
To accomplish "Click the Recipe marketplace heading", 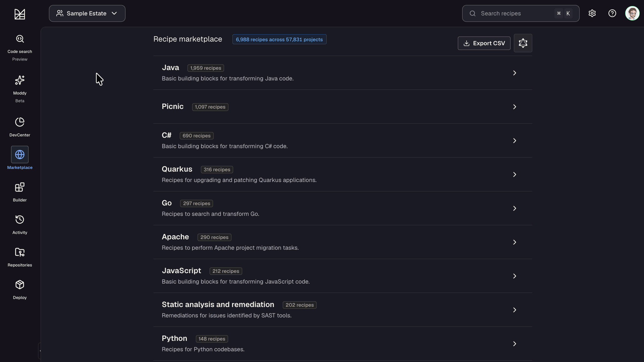I will (x=188, y=39).
